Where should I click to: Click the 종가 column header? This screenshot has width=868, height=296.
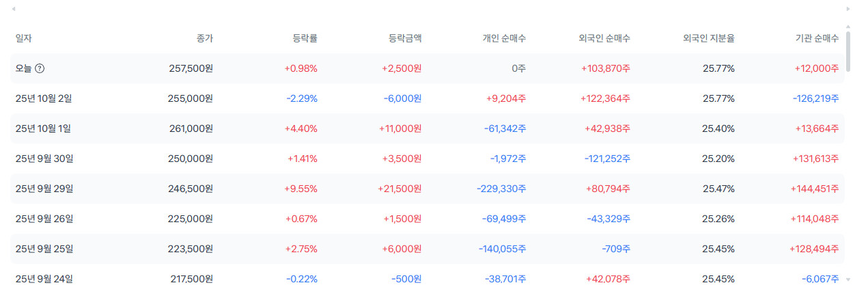coord(204,38)
